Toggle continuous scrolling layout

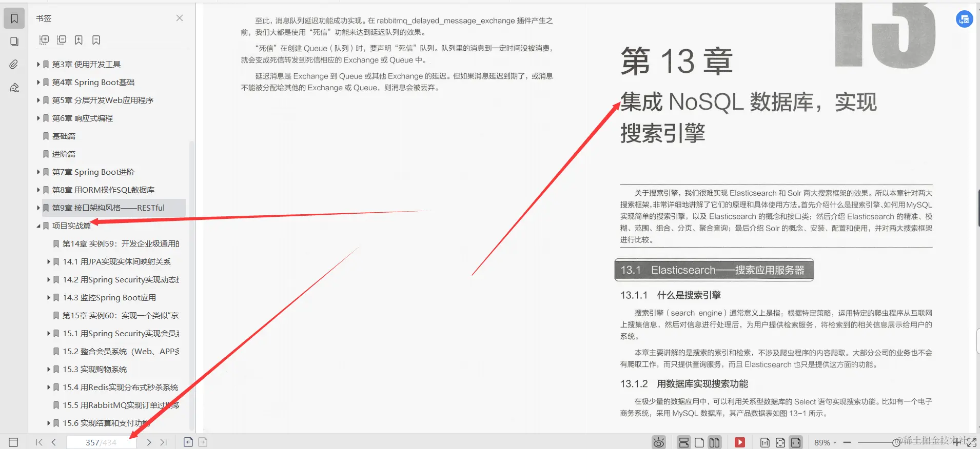683,442
